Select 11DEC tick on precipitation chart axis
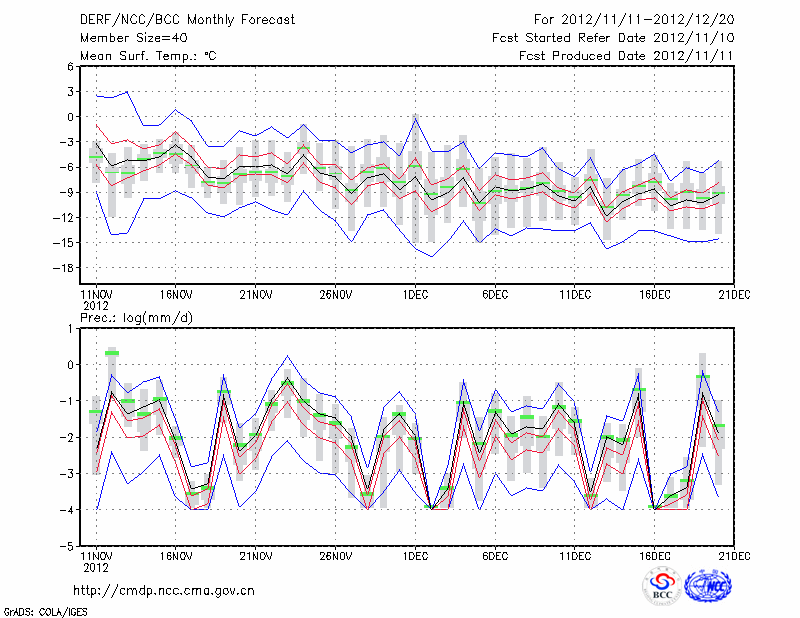The width and height of the screenshot is (800, 618). click(575, 556)
